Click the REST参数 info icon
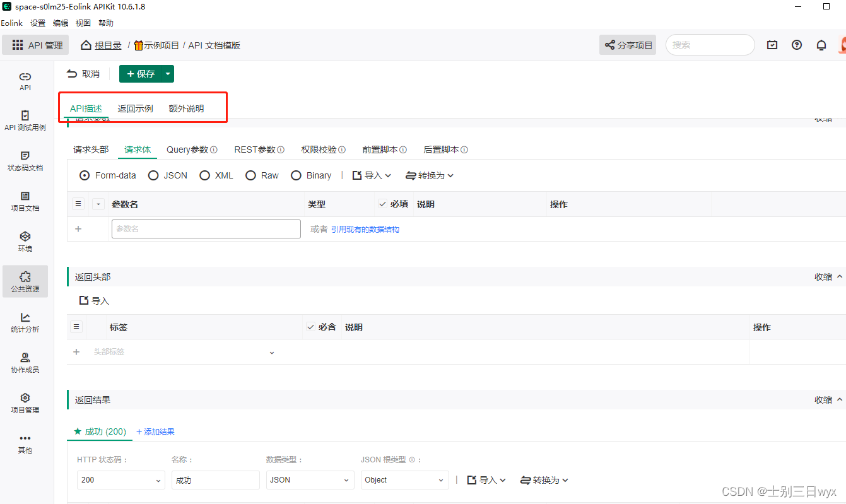This screenshot has height=504, width=846. click(x=281, y=150)
